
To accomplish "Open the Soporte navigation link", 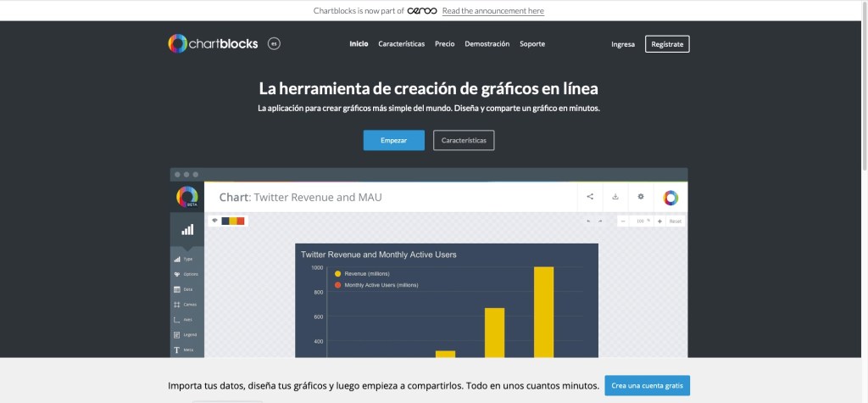I will pyautogui.click(x=532, y=44).
